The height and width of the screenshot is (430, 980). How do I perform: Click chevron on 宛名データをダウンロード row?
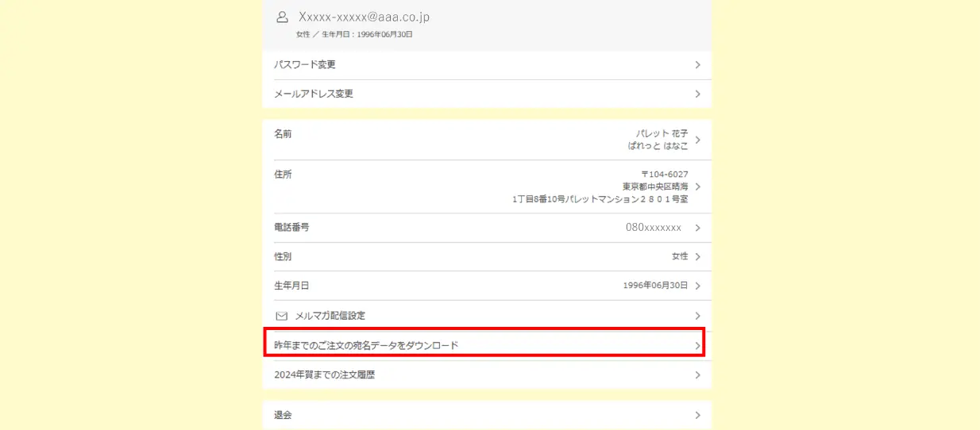697,346
